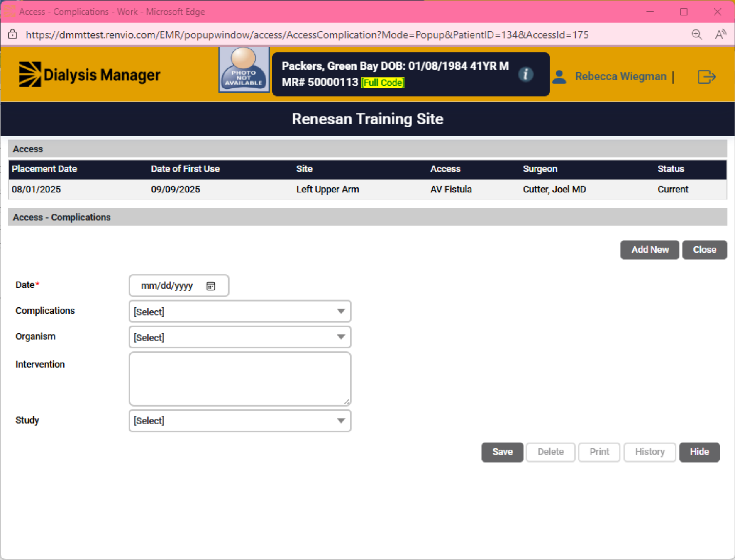This screenshot has height=560, width=735.
Task: Click the patient photo placeholder
Action: coord(244,69)
